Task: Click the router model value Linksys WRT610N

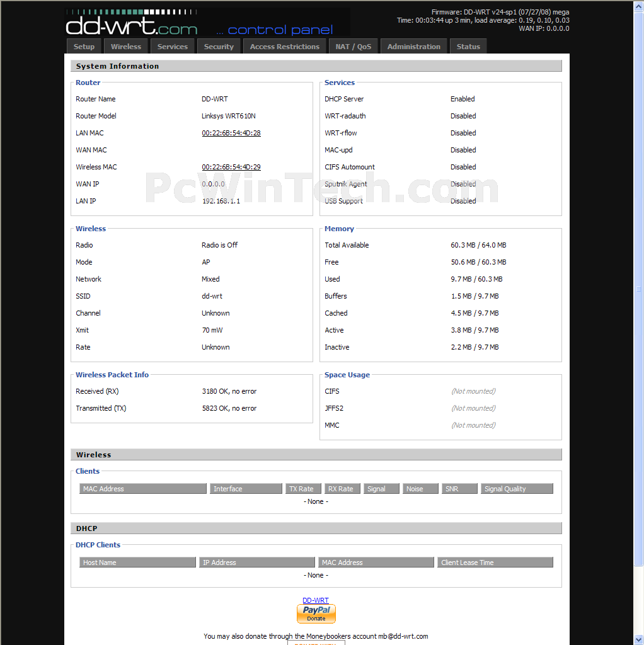Action: [x=229, y=116]
